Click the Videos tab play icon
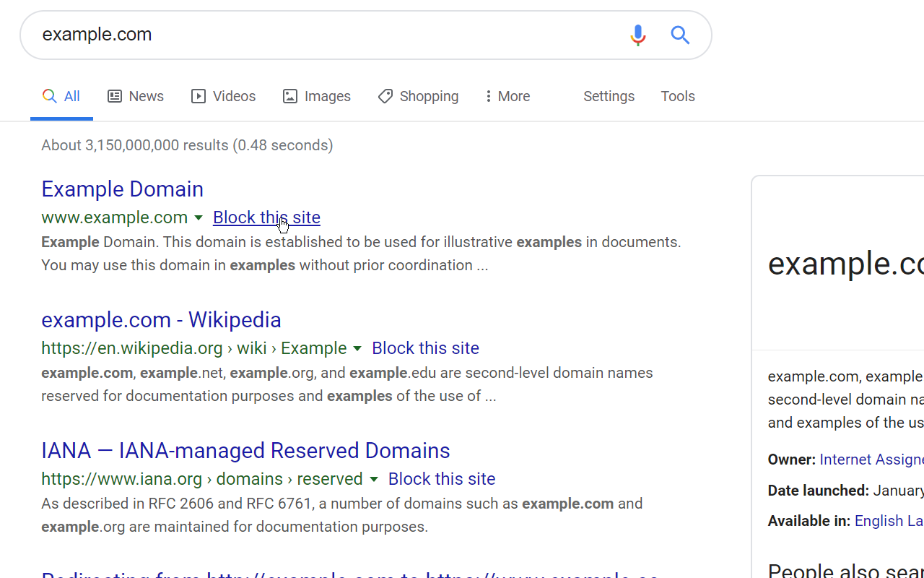 tap(199, 96)
